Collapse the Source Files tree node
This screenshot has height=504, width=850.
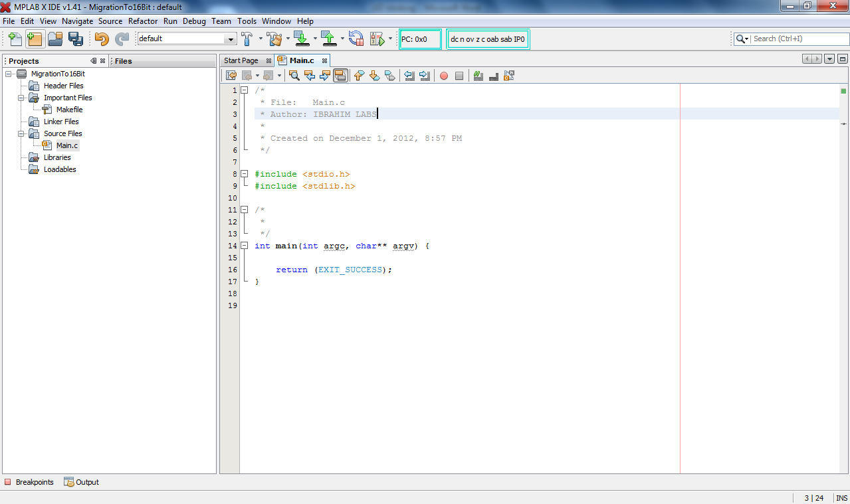[x=20, y=133]
